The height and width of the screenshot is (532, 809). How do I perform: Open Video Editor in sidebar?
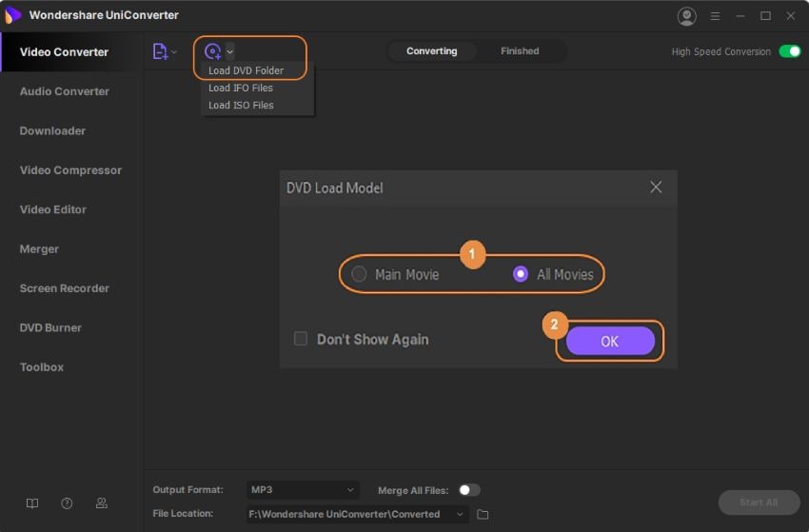tap(53, 209)
